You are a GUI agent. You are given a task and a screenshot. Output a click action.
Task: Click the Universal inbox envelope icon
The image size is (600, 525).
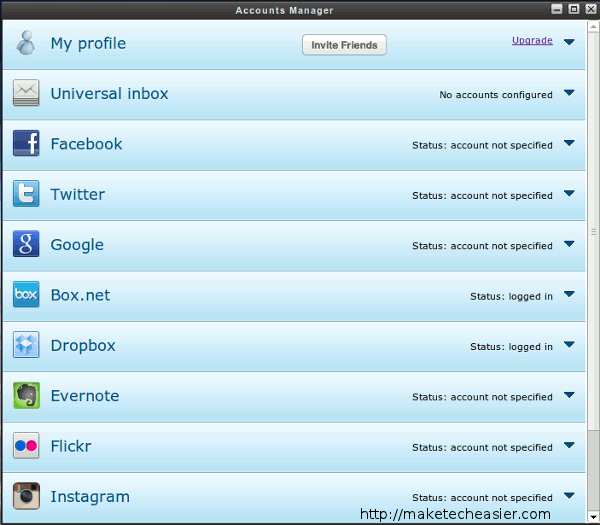coord(26,93)
